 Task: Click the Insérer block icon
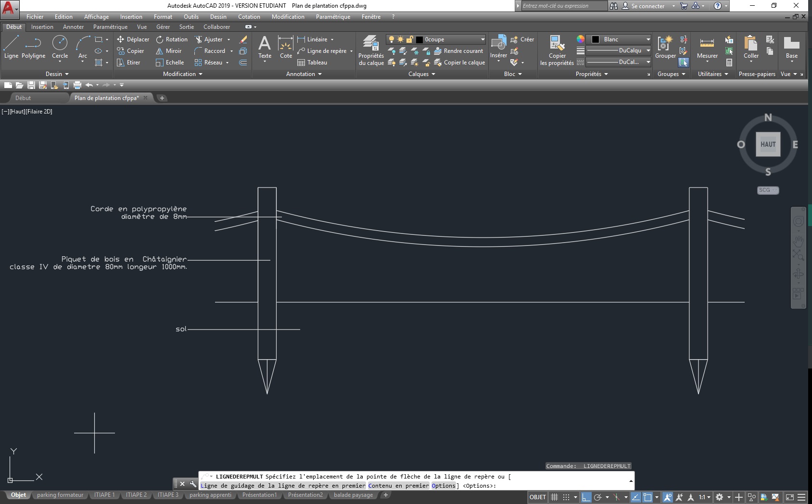(498, 46)
